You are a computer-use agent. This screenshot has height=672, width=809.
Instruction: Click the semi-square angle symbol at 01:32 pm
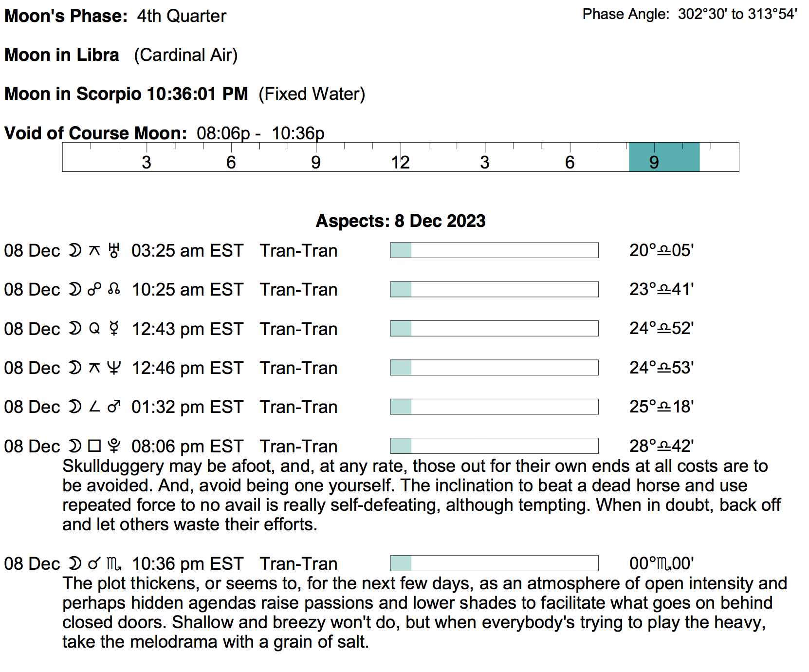(x=94, y=407)
